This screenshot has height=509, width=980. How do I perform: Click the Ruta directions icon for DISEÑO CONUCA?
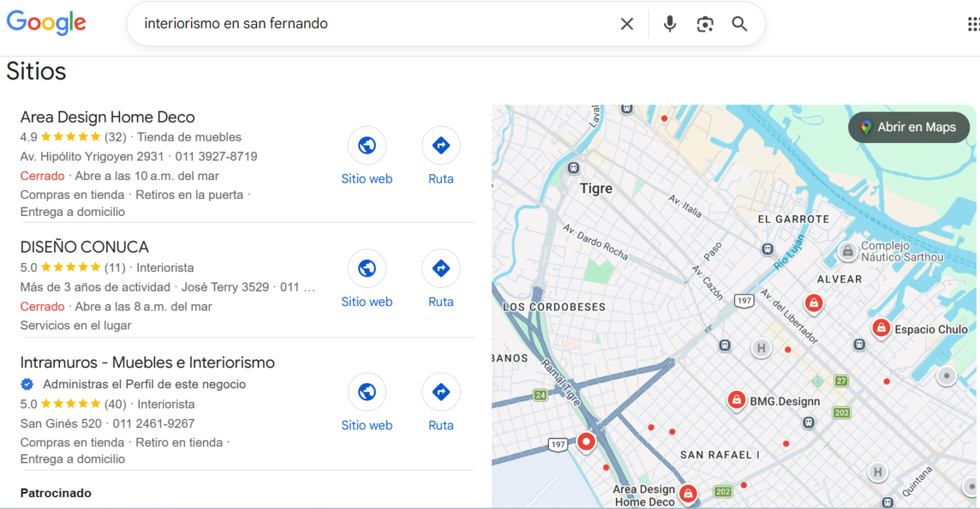441,268
